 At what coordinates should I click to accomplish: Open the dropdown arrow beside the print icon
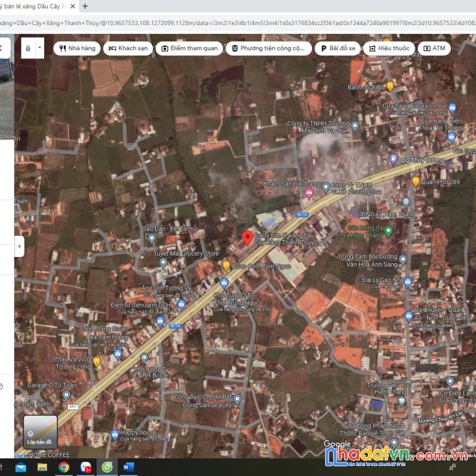tap(39, 48)
